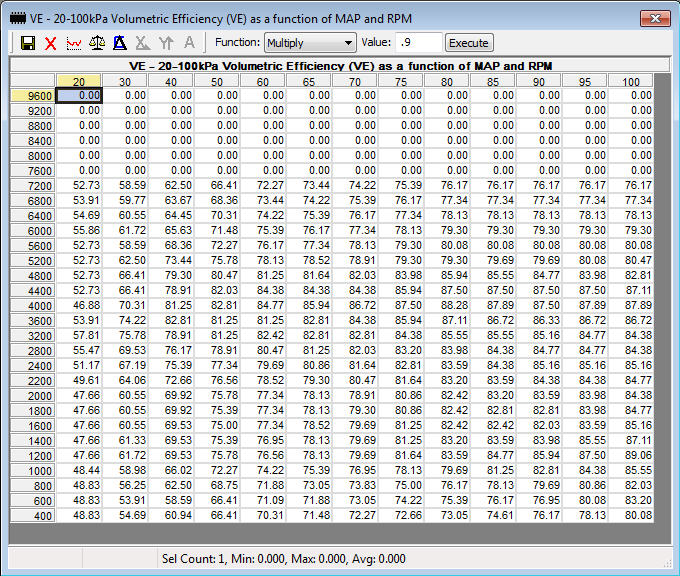The image size is (680, 576).
Task: Click the table window title icon
Action: point(18,19)
